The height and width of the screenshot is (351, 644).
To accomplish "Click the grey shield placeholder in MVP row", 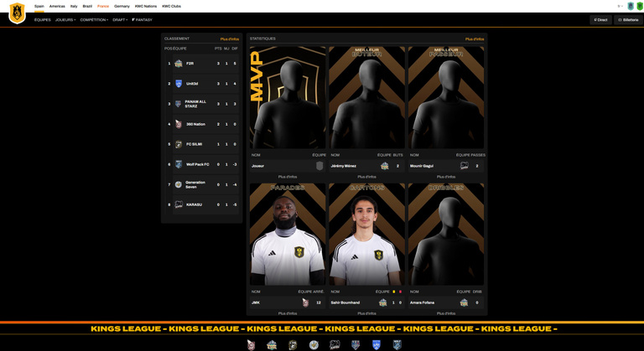I will 319,166.
